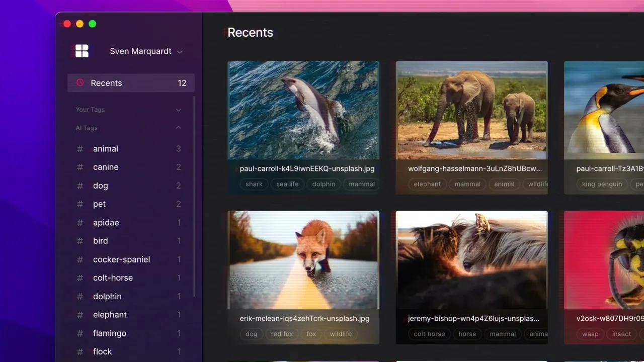The image size is (644, 362).
Task: Click the Recents count badge 12
Action: click(x=182, y=83)
